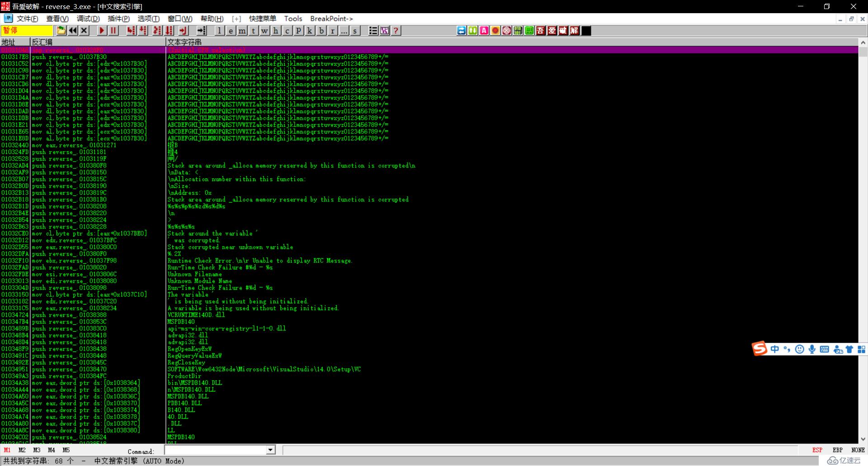Click the [+] menu bar item

[x=236, y=19]
